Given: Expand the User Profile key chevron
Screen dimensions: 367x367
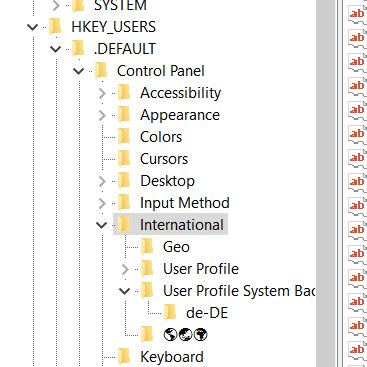Looking at the screenshot, I should click(x=125, y=269).
